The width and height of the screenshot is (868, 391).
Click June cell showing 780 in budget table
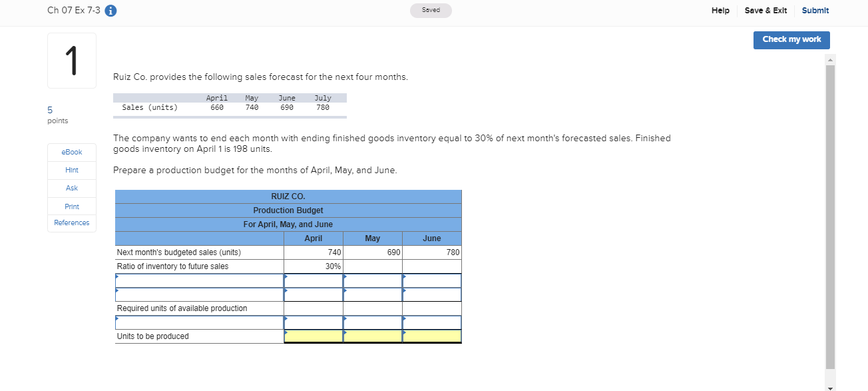(432, 252)
